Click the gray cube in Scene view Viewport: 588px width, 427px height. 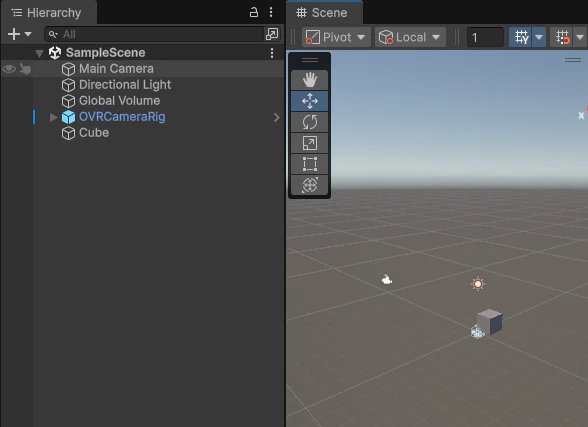[x=490, y=322]
